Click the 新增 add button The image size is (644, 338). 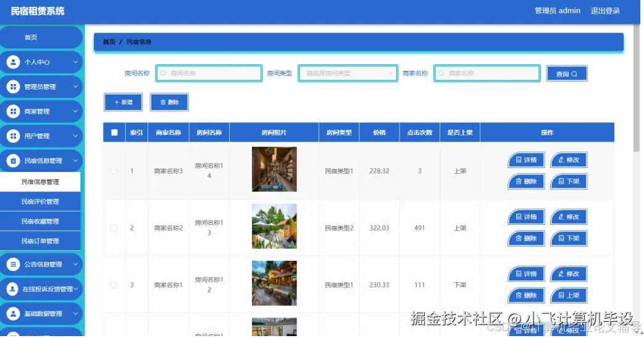(123, 102)
